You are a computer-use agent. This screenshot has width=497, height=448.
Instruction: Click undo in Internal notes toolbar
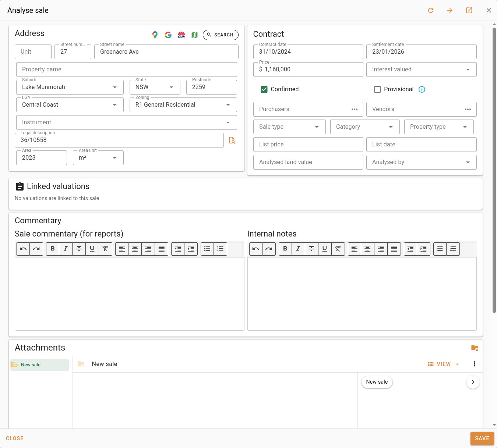pyautogui.click(x=256, y=249)
